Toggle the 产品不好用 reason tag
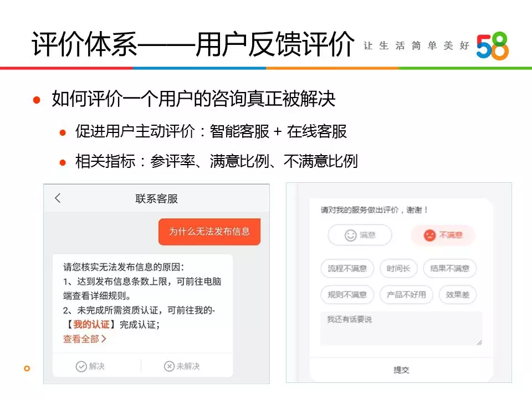 pyautogui.click(x=406, y=294)
